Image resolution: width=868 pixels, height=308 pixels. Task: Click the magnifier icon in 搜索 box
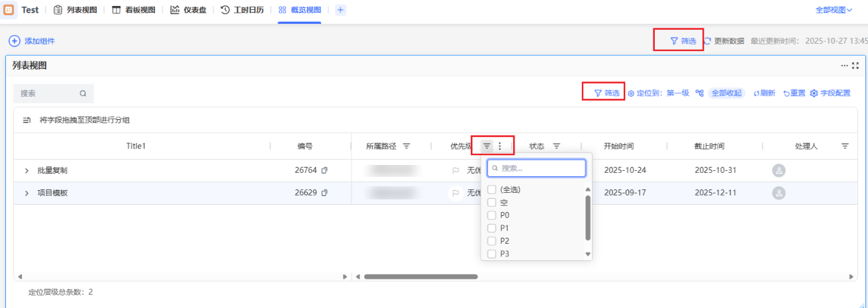pos(83,93)
